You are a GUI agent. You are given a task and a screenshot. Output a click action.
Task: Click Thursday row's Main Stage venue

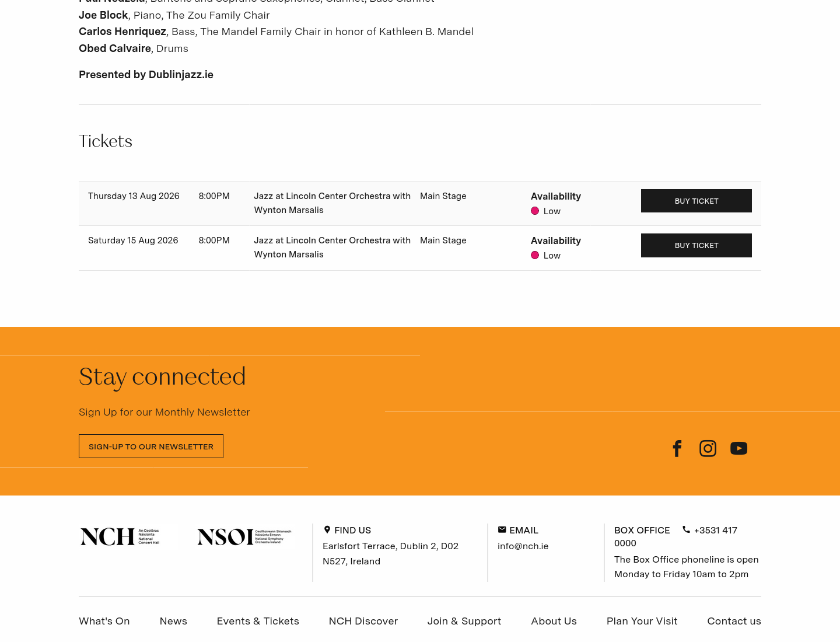(x=443, y=196)
